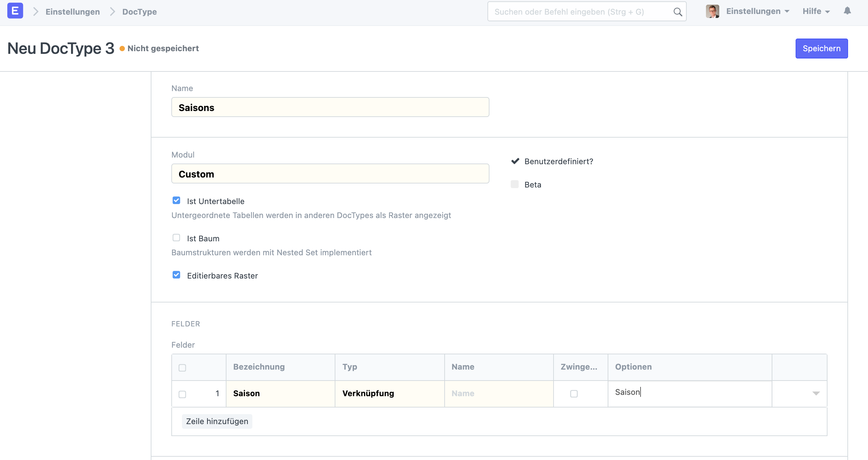The image size is (868, 460).
Task: Toggle Zwingend checkbox for Saison row
Action: click(574, 394)
